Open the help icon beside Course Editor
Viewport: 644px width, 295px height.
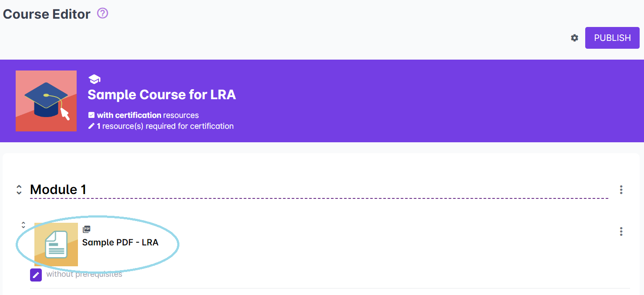(x=102, y=13)
